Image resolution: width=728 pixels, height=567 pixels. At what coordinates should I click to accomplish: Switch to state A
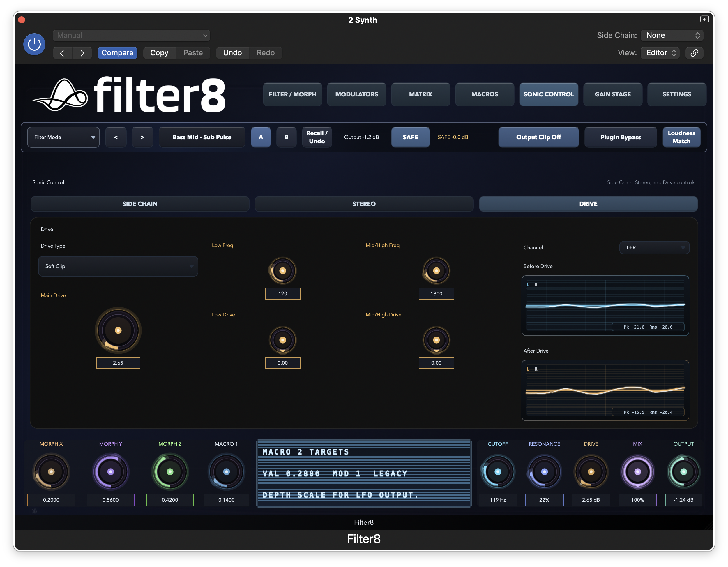[261, 137]
